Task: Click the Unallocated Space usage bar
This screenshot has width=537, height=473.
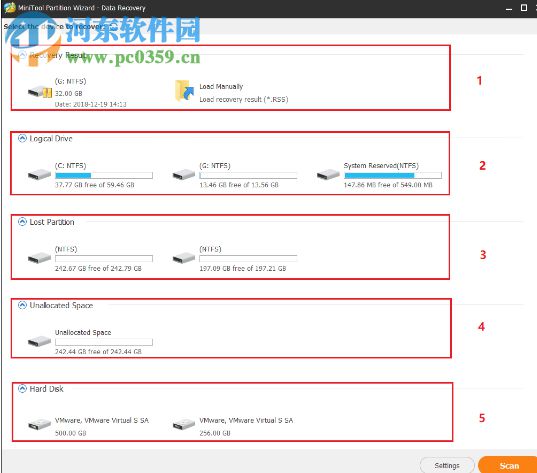Action: pos(104,342)
